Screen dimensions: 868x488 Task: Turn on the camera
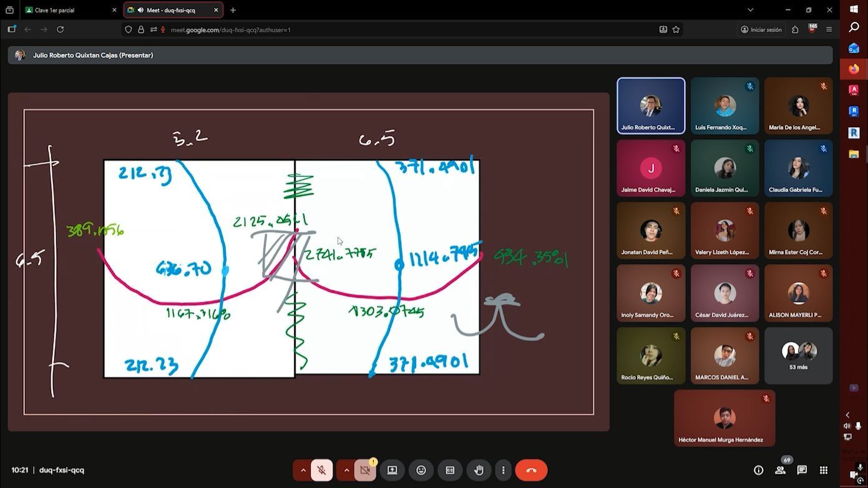pos(365,470)
